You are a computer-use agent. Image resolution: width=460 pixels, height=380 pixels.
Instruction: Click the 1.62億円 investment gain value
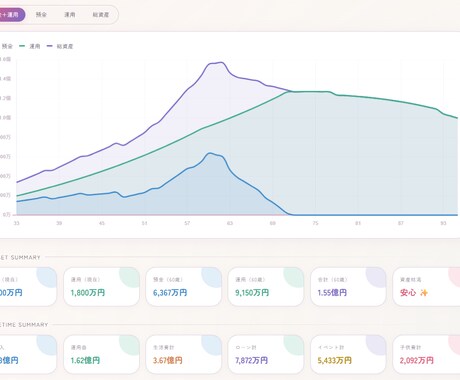coord(85,360)
